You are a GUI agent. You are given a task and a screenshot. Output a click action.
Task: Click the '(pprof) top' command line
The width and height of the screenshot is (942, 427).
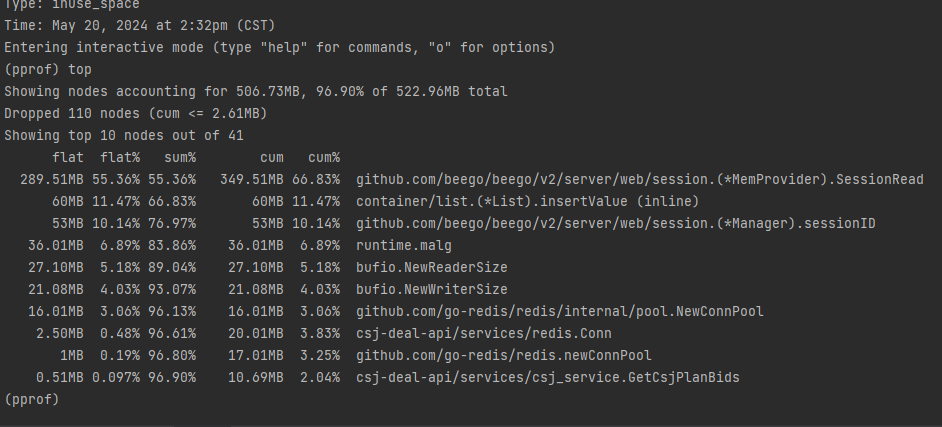click(48, 70)
